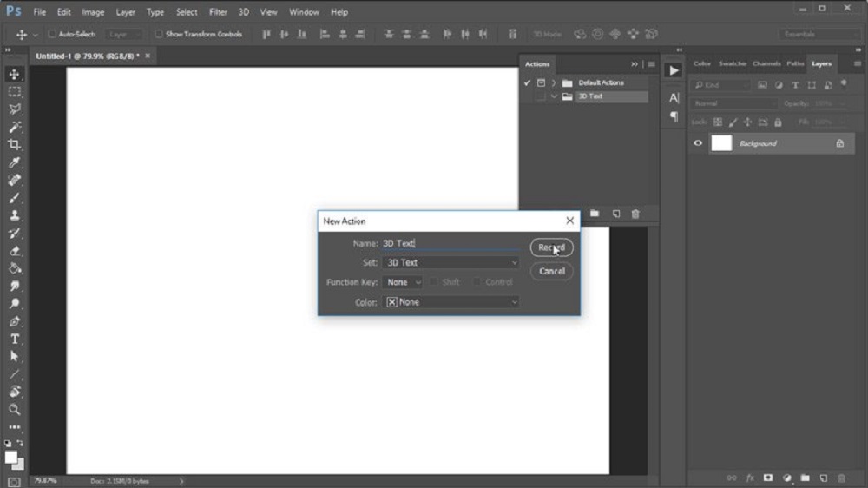Select the Dodge tool
The width and height of the screenshot is (868, 488).
point(15,304)
